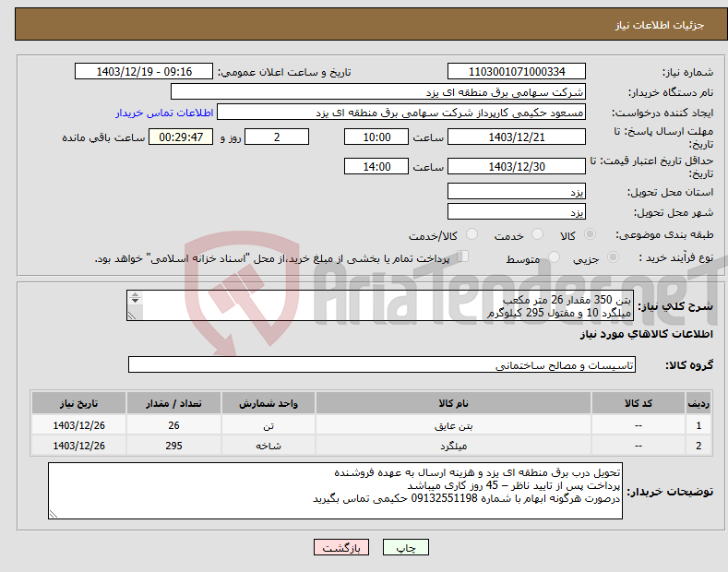Click price validity time 14:00

click(376, 166)
